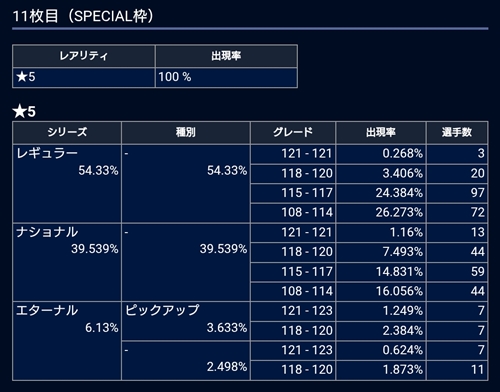
Task: Click the 選手数 column header
Action: 457,132
